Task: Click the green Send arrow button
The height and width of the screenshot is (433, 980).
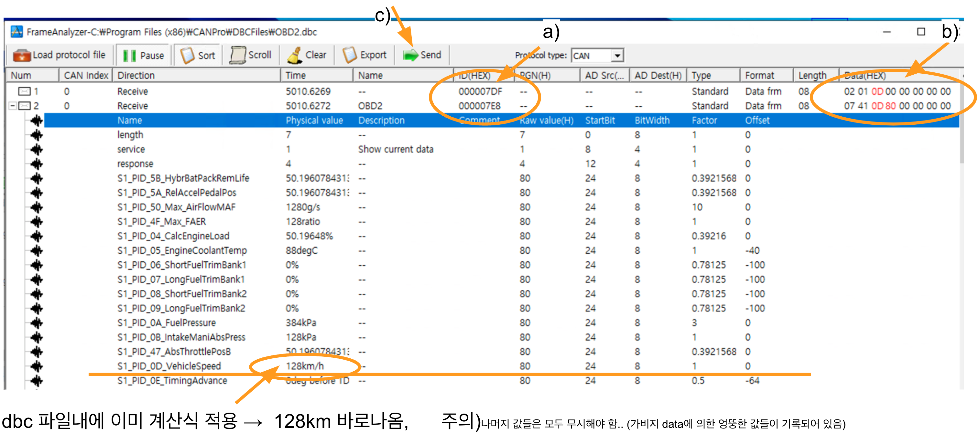Action: tap(411, 56)
